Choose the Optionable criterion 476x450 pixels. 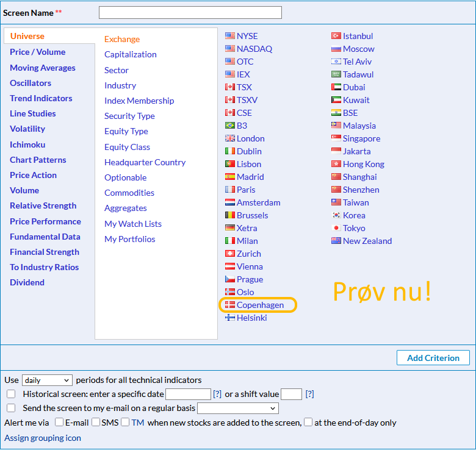(125, 177)
